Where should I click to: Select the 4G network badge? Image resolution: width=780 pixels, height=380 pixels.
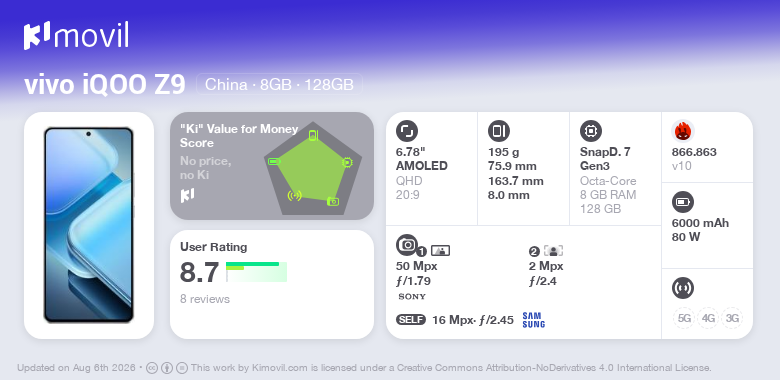point(708,318)
